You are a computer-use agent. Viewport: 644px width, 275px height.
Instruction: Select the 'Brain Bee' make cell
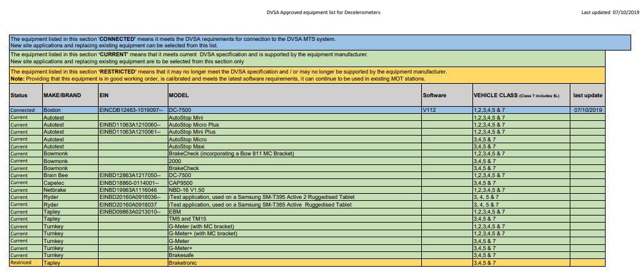(x=70, y=175)
